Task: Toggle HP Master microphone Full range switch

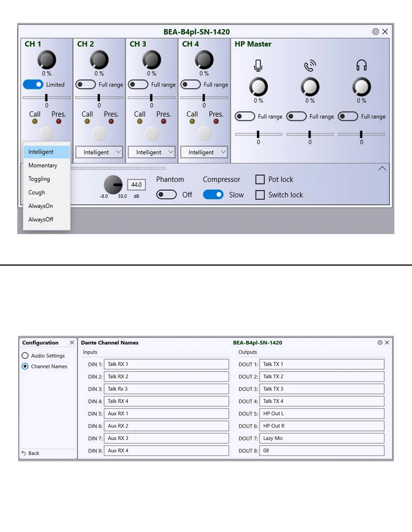Action: 245,116
